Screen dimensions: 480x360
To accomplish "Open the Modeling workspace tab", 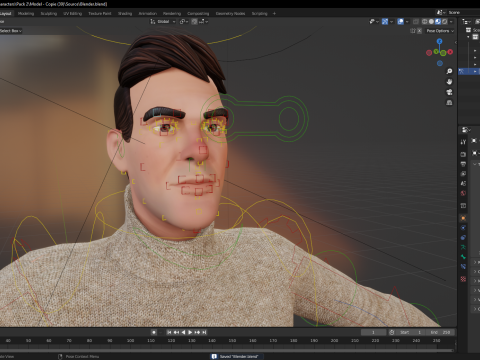I will pos(26,14).
